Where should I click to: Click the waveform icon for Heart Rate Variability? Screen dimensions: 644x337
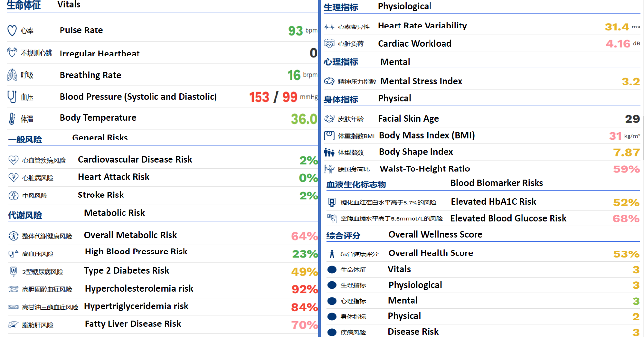pyautogui.click(x=329, y=27)
